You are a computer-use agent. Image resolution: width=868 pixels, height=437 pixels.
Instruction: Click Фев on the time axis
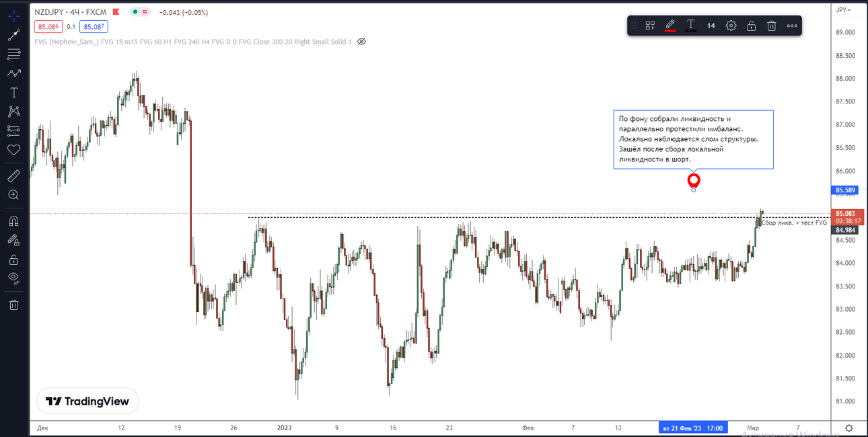(x=528, y=428)
